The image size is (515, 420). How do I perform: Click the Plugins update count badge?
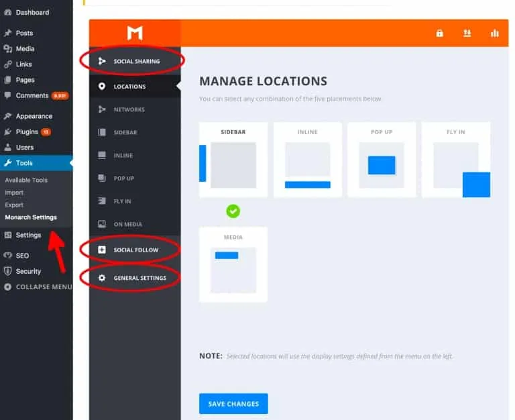click(46, 132)
